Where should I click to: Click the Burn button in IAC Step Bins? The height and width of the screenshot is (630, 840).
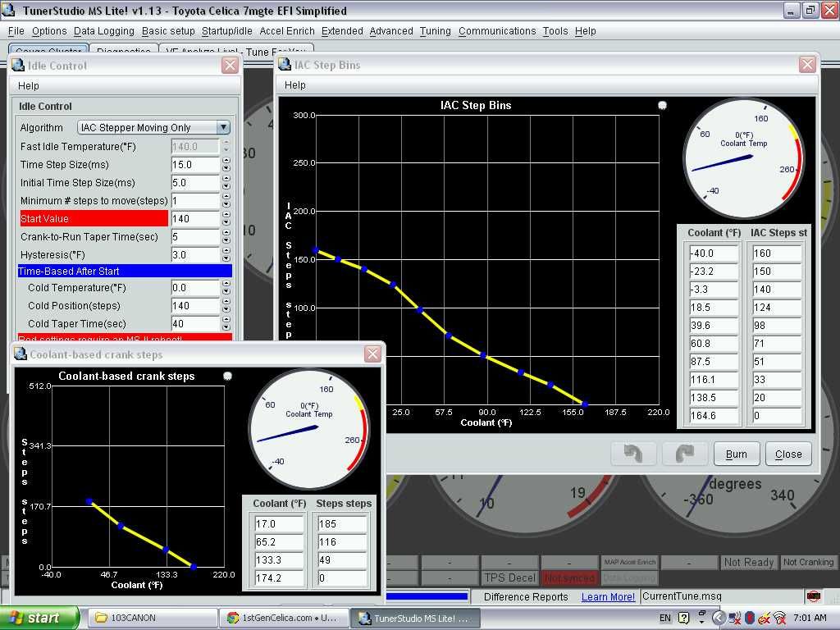click(737, 454)
